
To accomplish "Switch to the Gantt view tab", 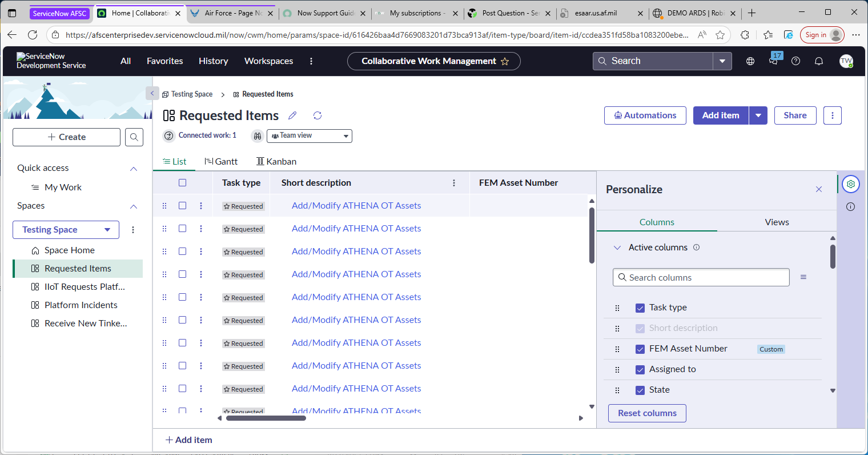I will point(221,162).
